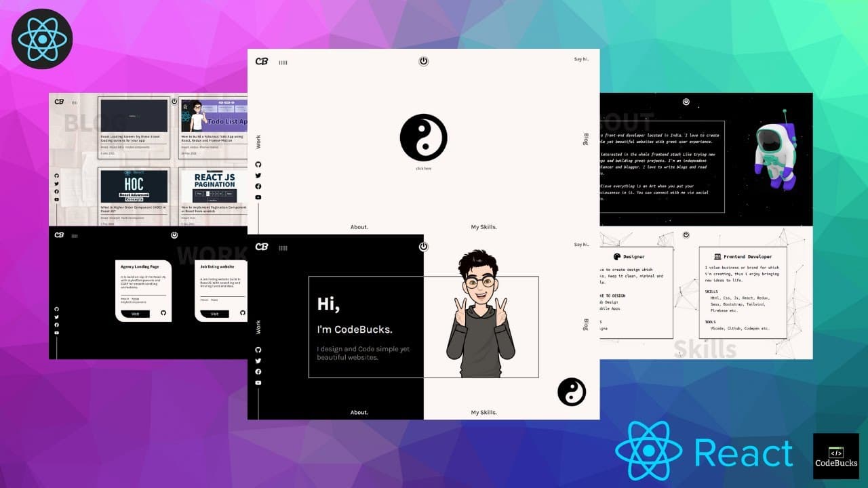
Task: Click the React logo in the top-left corner
Action: pyautogui.click(x=42, y=39)
